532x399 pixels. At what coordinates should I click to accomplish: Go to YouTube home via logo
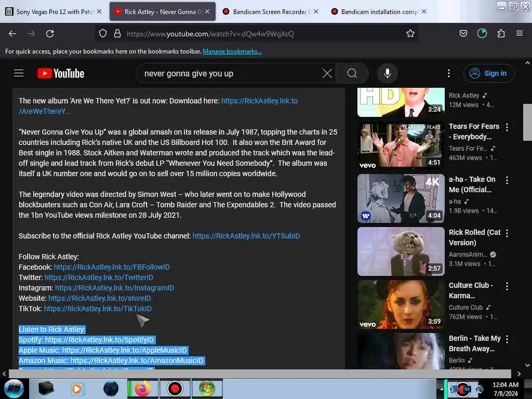(61, 73)
